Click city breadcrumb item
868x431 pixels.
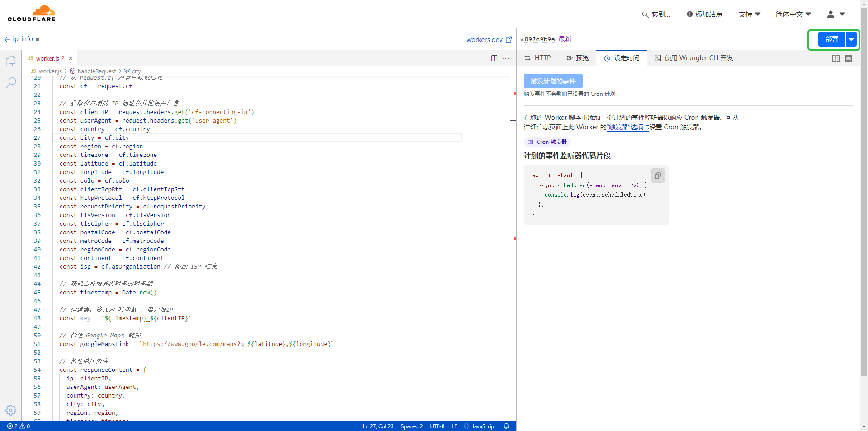(132, 71)
